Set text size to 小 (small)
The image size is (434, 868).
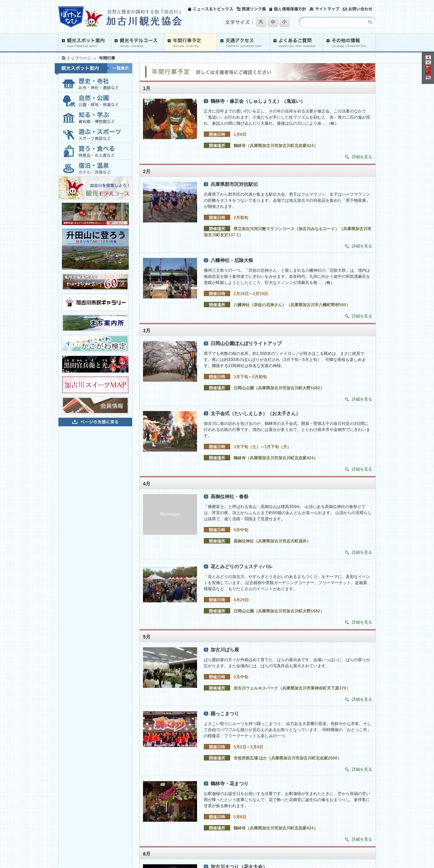[285, 22]
